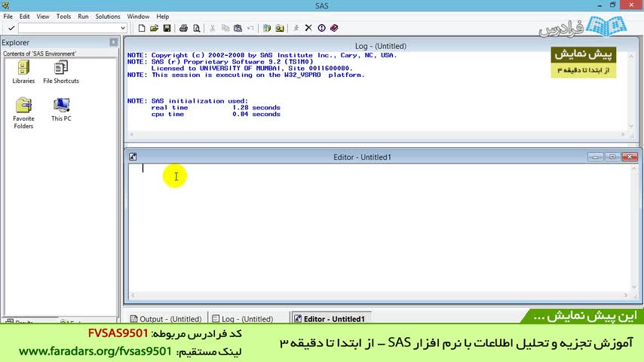
Task: Click the command checkmark submit icon
Action: (11, 28)
